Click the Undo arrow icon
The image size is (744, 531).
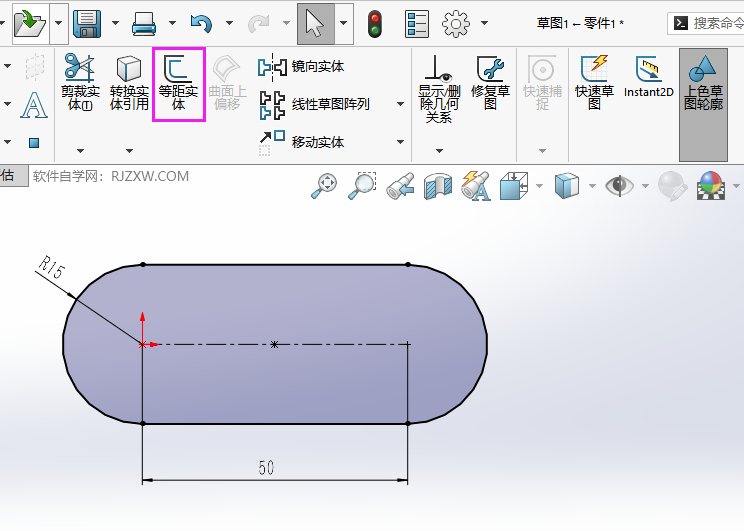[201, 23]
